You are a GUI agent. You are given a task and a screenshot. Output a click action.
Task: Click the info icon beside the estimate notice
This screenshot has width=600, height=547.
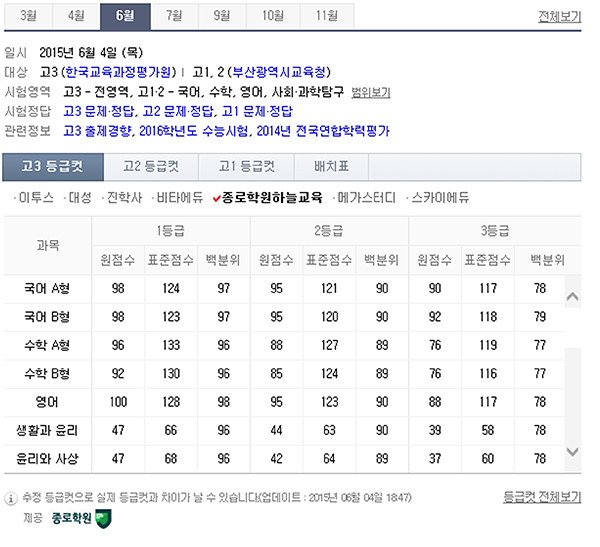11,497
